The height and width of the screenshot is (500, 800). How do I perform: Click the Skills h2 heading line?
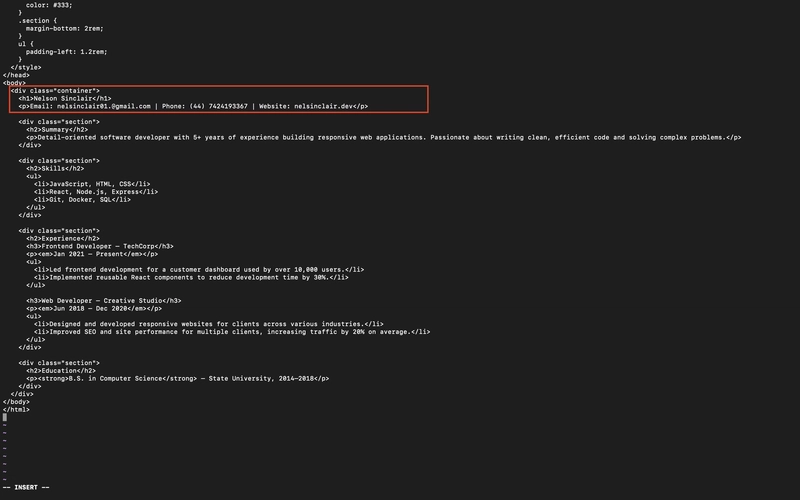pos(55,168)
